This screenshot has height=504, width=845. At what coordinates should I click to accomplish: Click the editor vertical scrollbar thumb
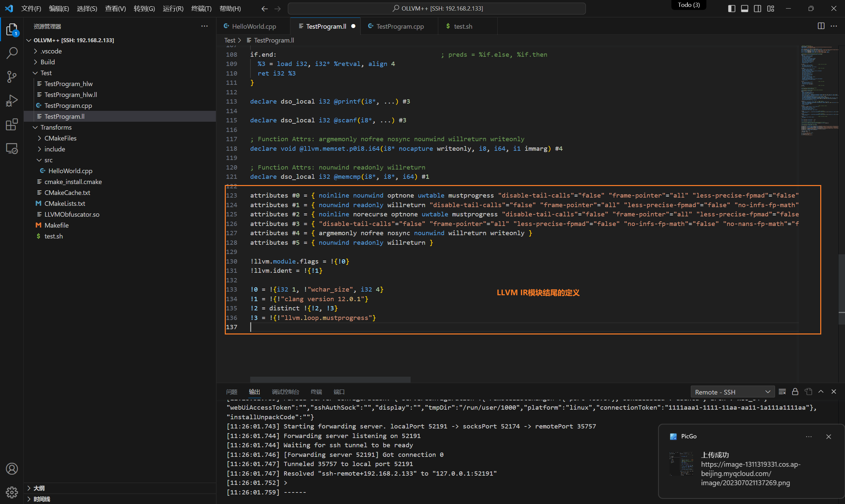(842, 289)
